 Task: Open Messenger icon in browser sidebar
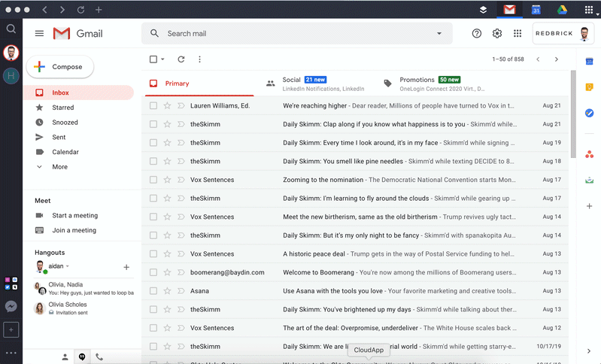pyautogui.click(x=11, y=306)
